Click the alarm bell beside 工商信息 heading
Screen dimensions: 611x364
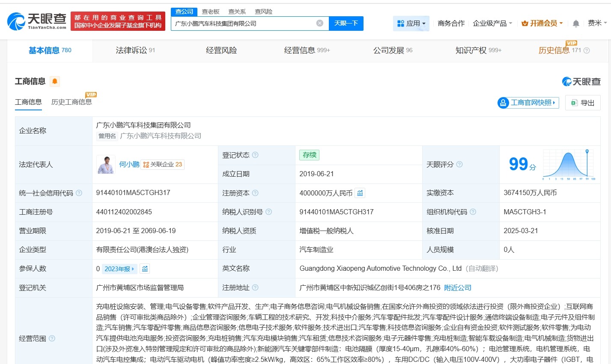(54, 81)
